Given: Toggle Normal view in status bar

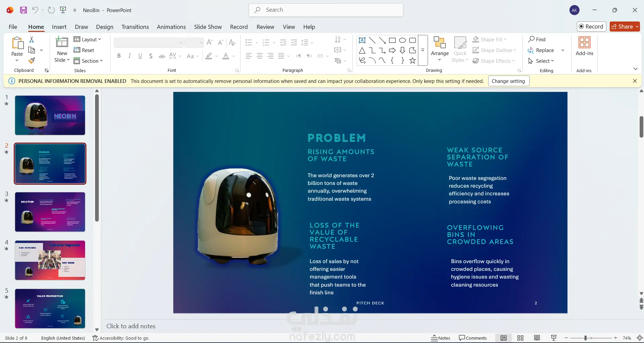Looking at the screenshot, I should tap(504, 338).
